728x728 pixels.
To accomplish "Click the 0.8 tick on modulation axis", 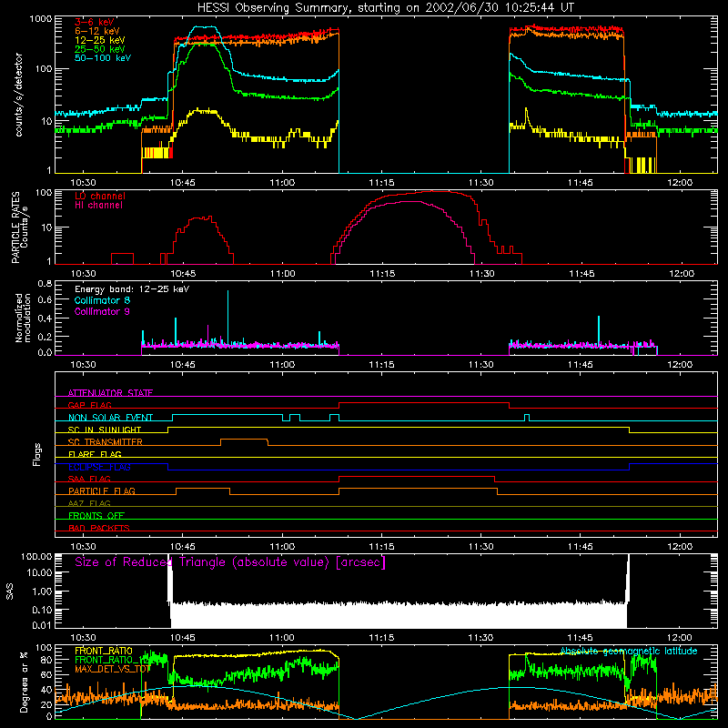I will (45, 283).
